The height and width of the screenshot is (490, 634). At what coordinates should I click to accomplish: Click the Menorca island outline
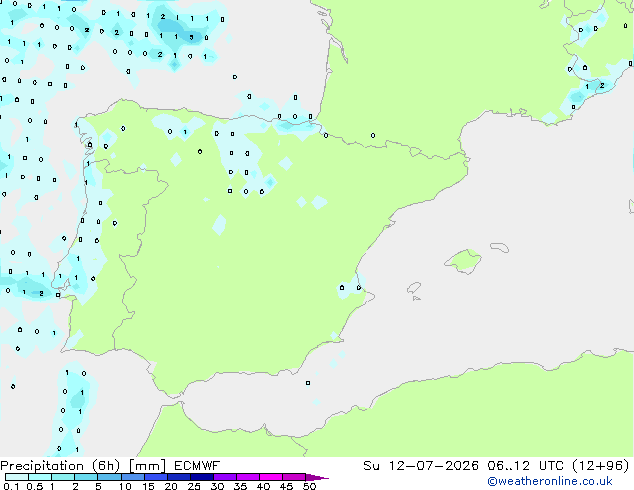pyautogui.click(x=499, y=247)
